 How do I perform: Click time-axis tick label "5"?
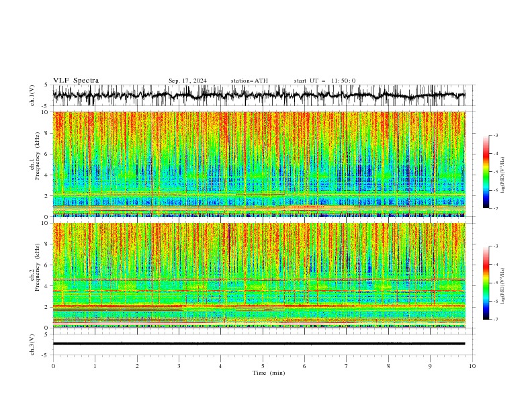tap(263, 366)
